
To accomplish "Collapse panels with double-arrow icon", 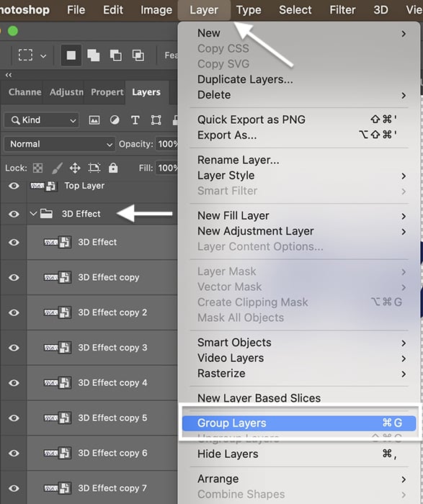I will click(9, 75).
